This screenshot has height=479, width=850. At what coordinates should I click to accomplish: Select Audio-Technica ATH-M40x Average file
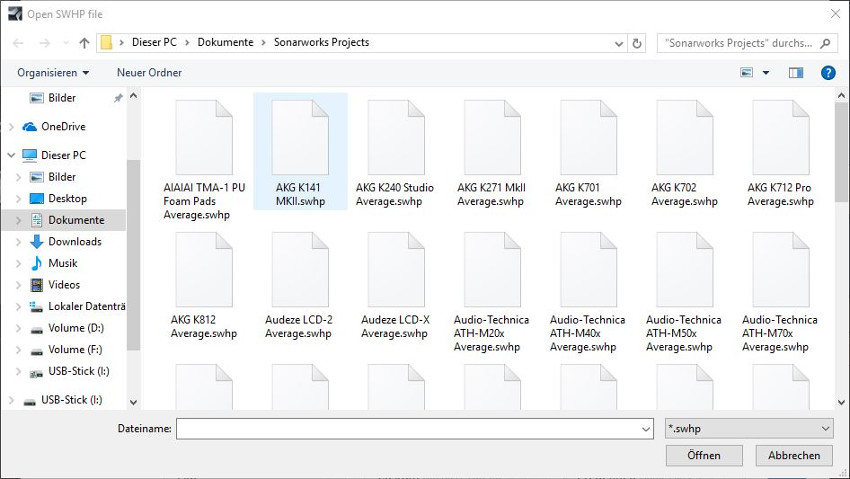pyautogui.click(x=588, y=293)
